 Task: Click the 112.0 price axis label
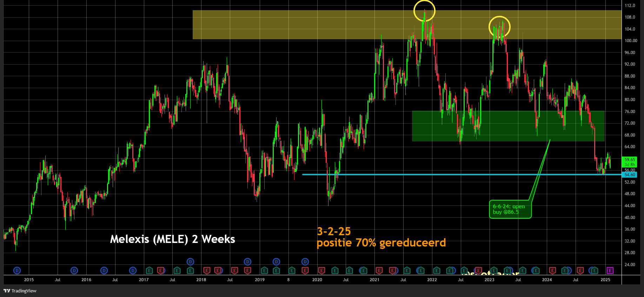click(630, 6)
